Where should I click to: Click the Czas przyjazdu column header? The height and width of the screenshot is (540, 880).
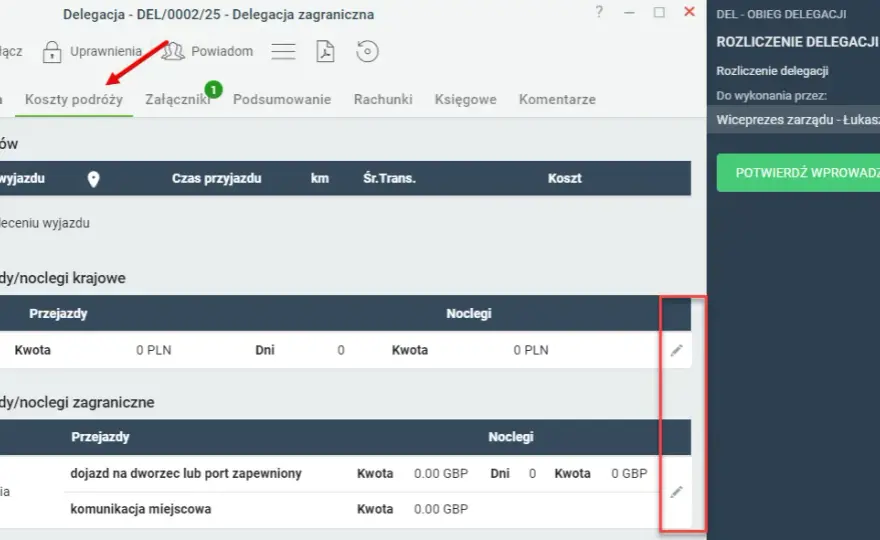click(x=217, y=179)
